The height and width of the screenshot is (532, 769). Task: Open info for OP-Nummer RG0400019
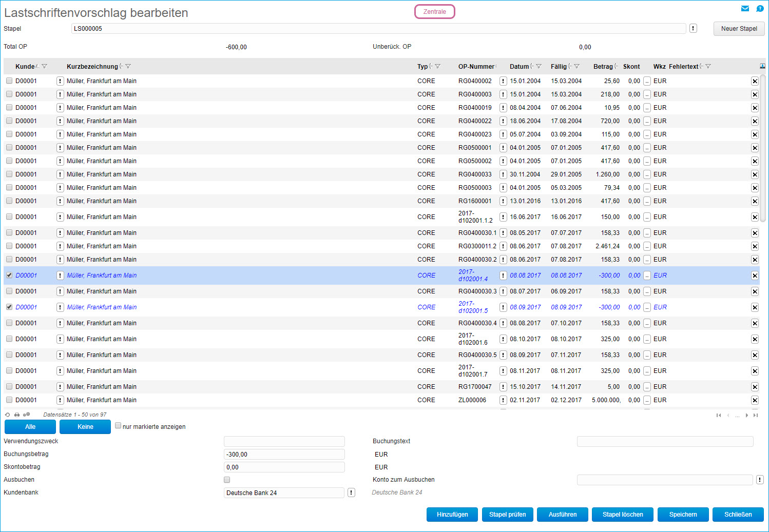click(503, 108)
